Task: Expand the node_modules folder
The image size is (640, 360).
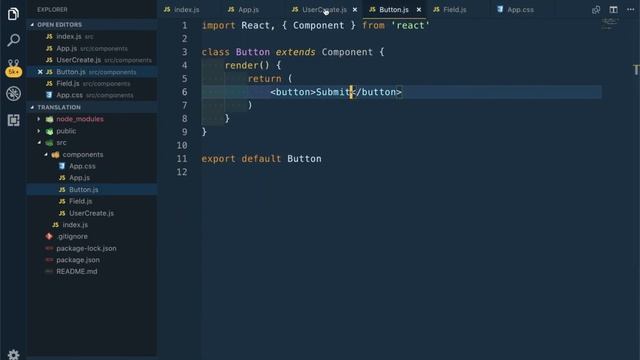Action: coord(39,119)
